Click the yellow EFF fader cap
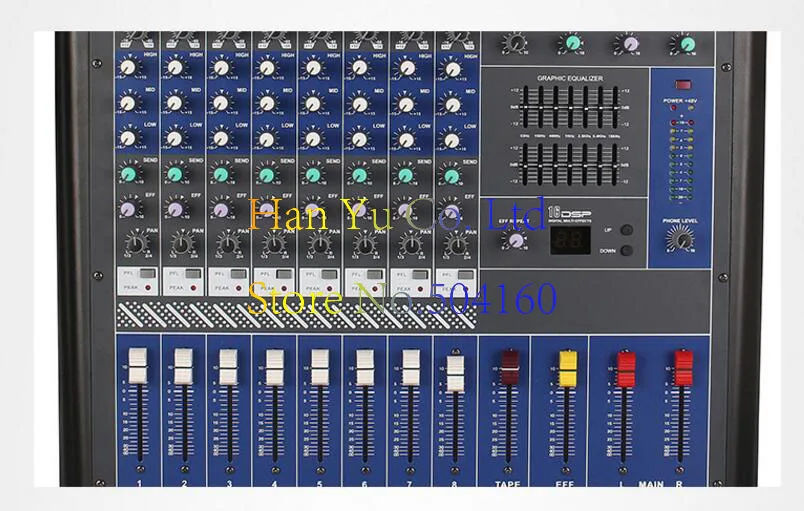This screenshot has height=511, width=804. click(568, 369)
